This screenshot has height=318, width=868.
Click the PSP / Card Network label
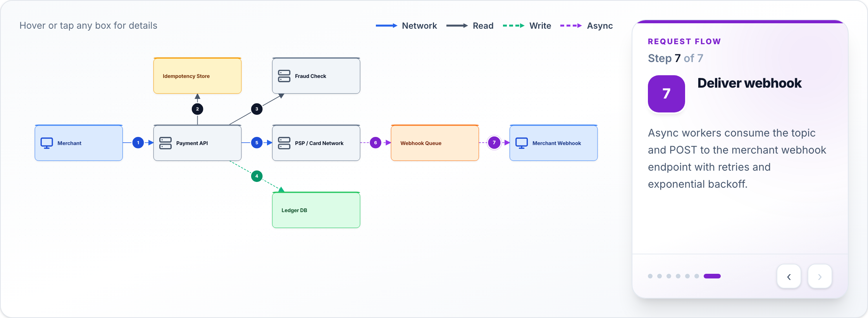pyautogui.click(x=319, y=143)
